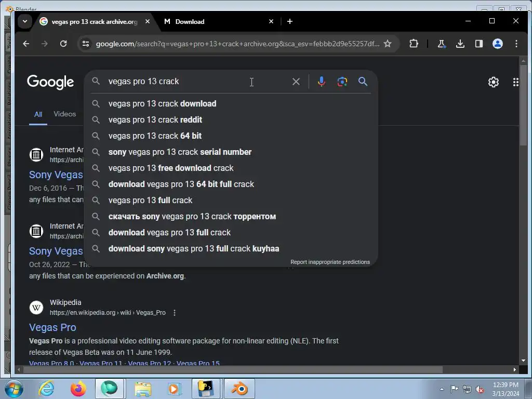Select suggestion 'vegas pro 13 free download crack'

tap(231, 168)
